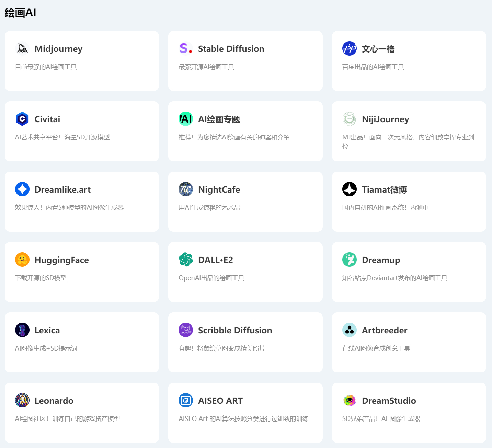This screenshot has height=448, width=492.
Task: Click the Lexica dark circular icon
Action: 22,330
